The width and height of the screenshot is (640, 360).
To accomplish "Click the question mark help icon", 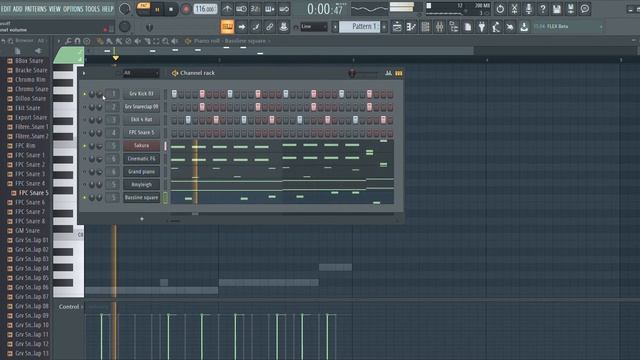I will (x=542, y=9).
